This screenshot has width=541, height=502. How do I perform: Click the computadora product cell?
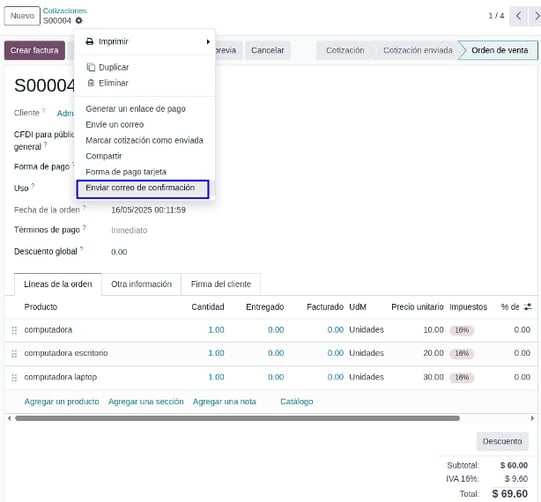tap(48, 330)
